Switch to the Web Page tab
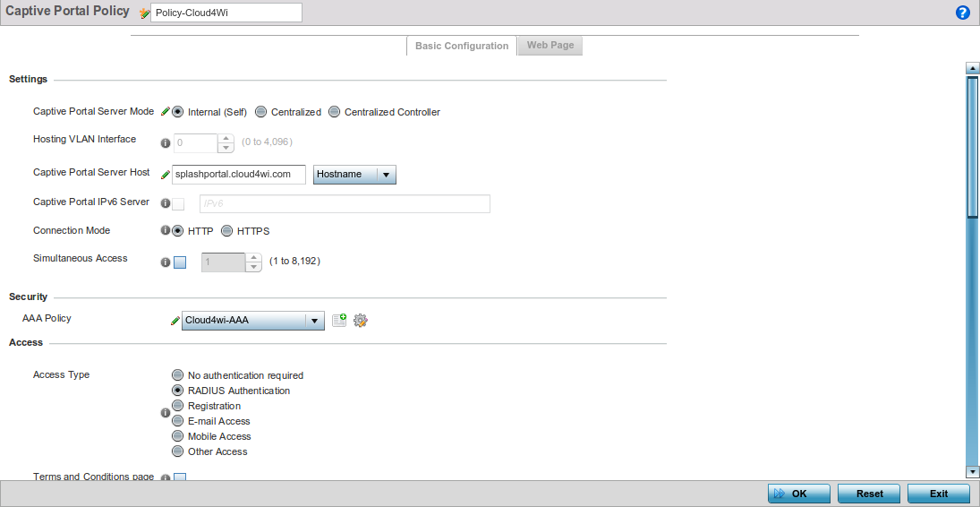Image resolution: width=980 pixels, height=507 pixels. coord(550,45)
